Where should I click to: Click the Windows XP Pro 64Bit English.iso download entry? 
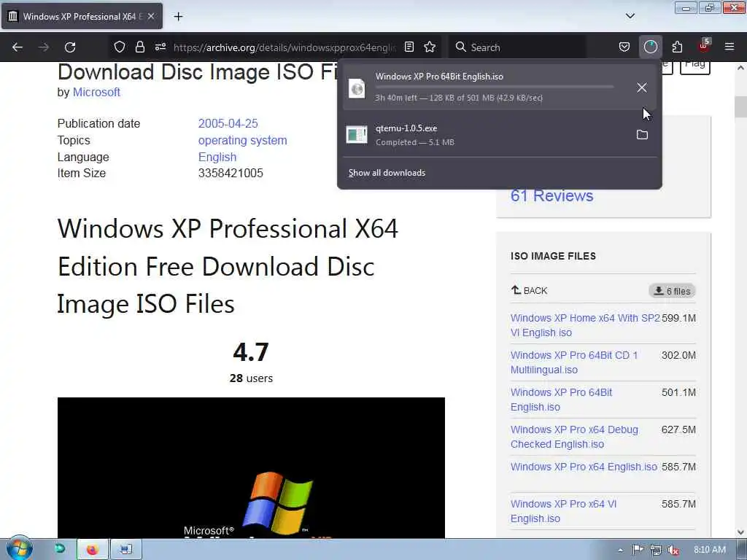(500, 87)
